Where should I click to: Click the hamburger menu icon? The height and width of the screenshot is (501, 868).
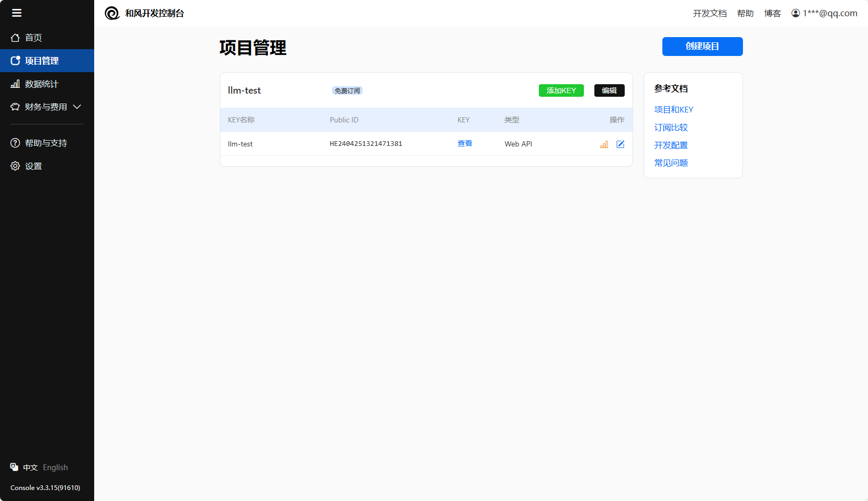[x=17, y=13]
